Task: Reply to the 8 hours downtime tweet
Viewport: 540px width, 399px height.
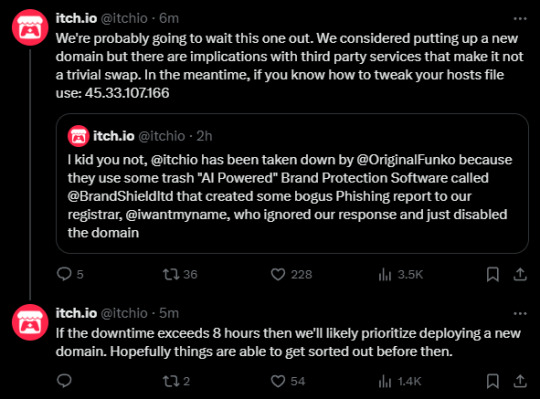Action: [x=64, y=381]
